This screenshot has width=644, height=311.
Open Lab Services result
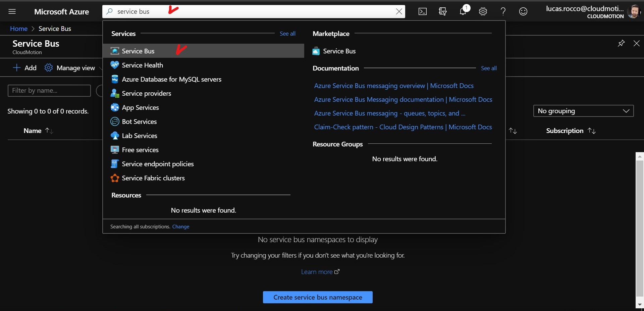coord(203,136)
